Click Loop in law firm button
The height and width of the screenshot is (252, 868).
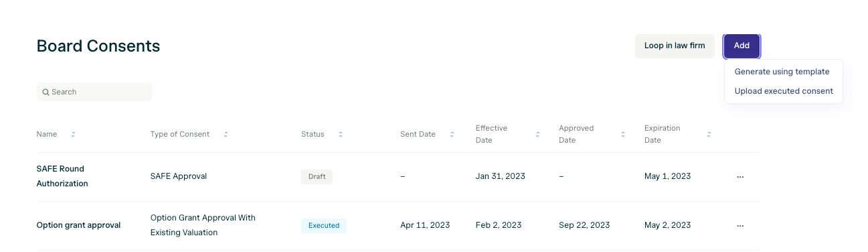[675, 46]
